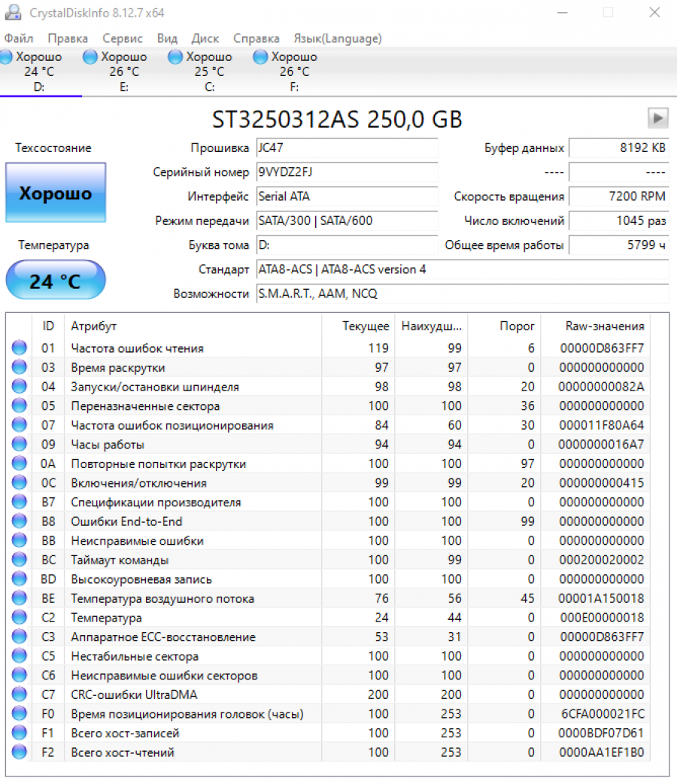Open the Справка menu
The width and height of the screenshot is (677, 784).
tap(256, 38)
